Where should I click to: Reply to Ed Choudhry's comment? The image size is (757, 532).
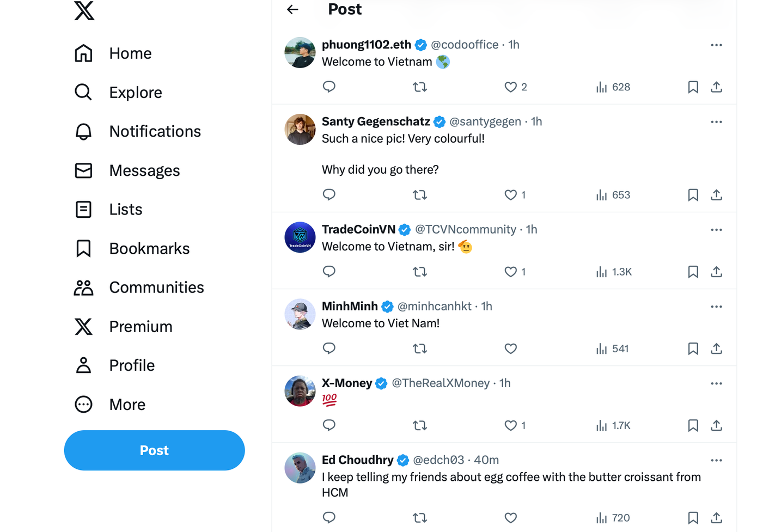(x=329, y=518)
